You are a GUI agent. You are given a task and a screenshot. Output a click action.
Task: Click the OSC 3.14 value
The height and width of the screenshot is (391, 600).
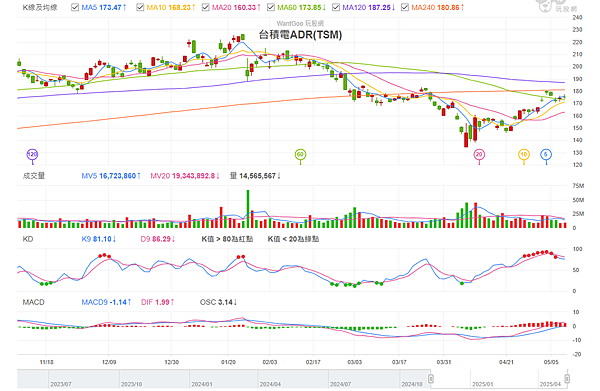[218, 302]
